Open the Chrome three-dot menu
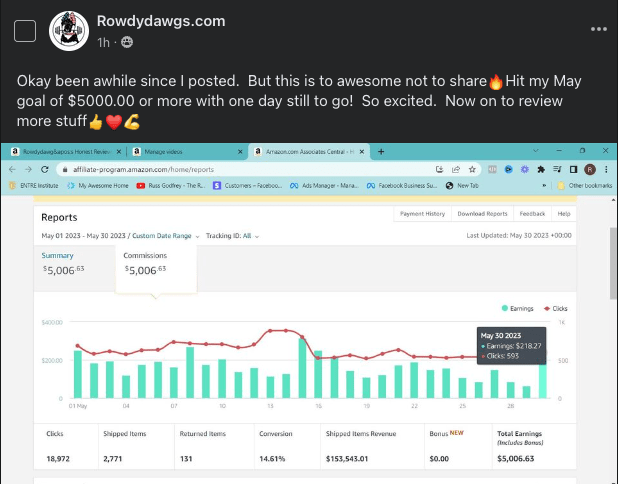This screenshot has height=484, width=618. [x=606, y=169]
